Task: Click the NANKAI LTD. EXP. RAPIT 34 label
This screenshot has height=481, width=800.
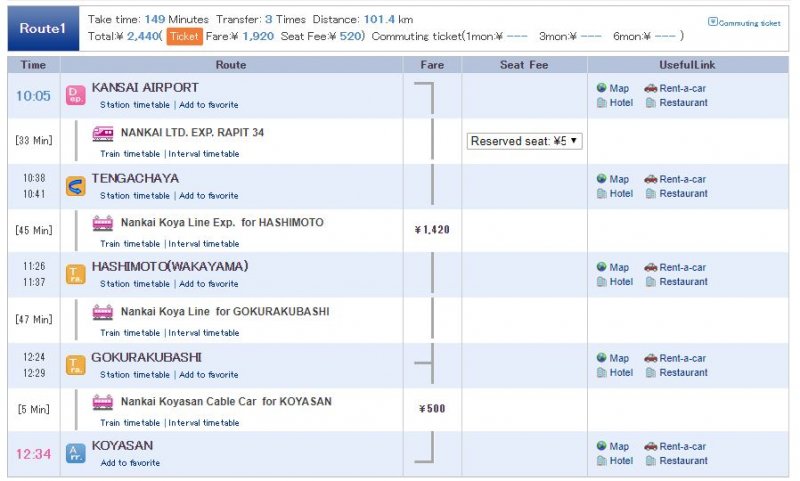Action: 192,133
